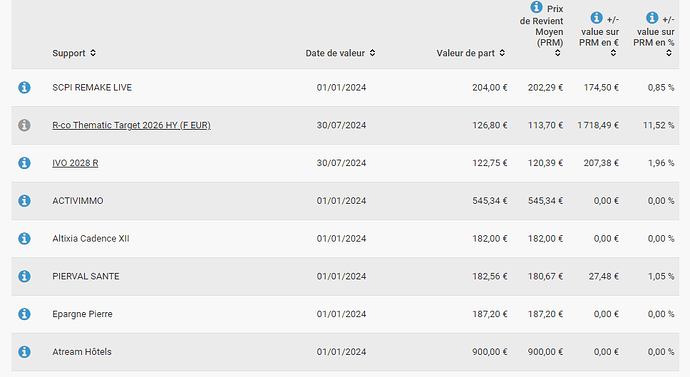Sort by Valeur de part arrows
This screenshot has height=377, width=690.
click(x=502, y=53)
